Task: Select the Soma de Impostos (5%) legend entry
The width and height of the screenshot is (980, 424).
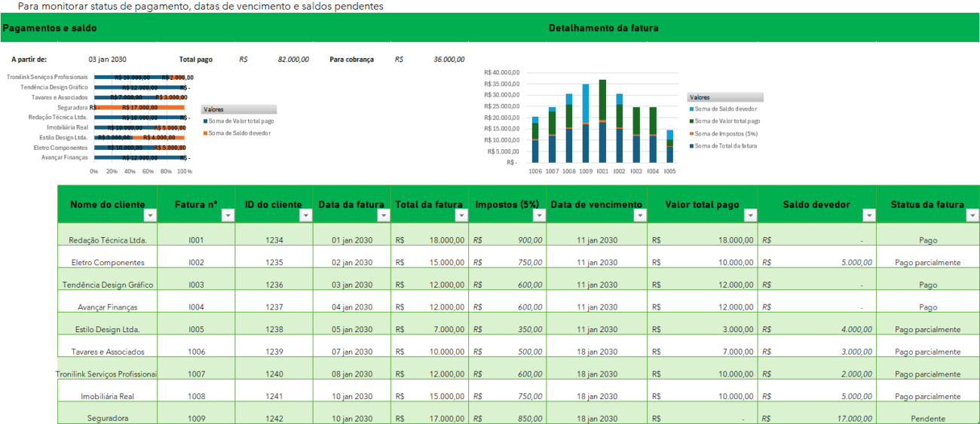Action: (x=725, y=133)
